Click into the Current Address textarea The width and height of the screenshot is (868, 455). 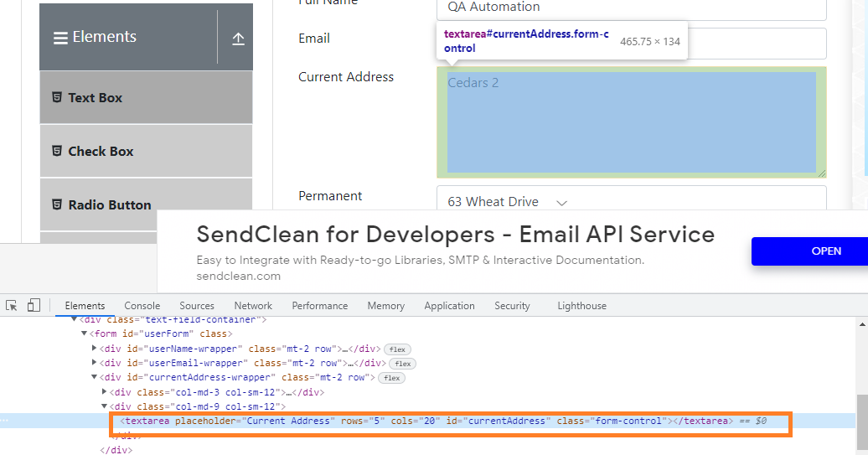632,122
